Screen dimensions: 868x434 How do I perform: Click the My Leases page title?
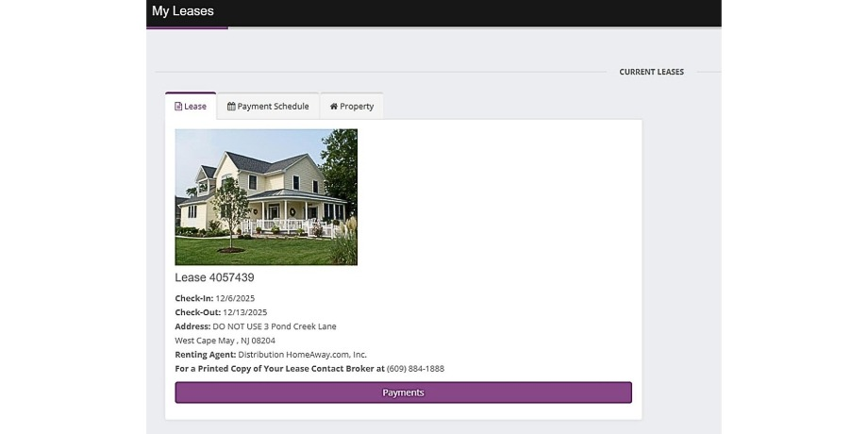tap(183, 11)
